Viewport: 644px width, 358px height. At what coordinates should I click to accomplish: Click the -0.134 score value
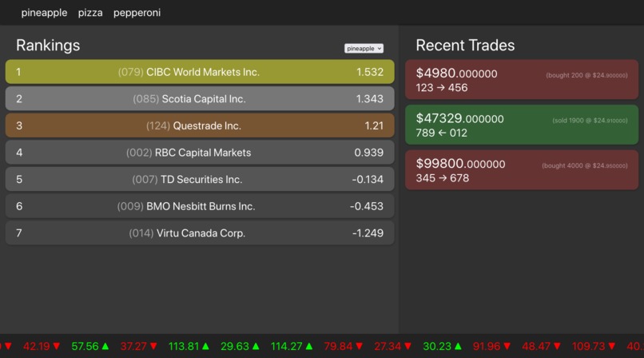(x=368, y=180)
